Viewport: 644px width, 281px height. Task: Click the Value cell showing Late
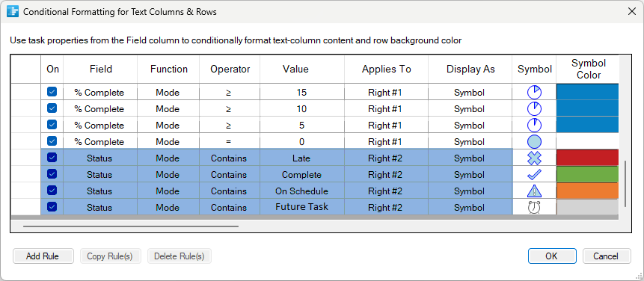(x=302, y=158)
